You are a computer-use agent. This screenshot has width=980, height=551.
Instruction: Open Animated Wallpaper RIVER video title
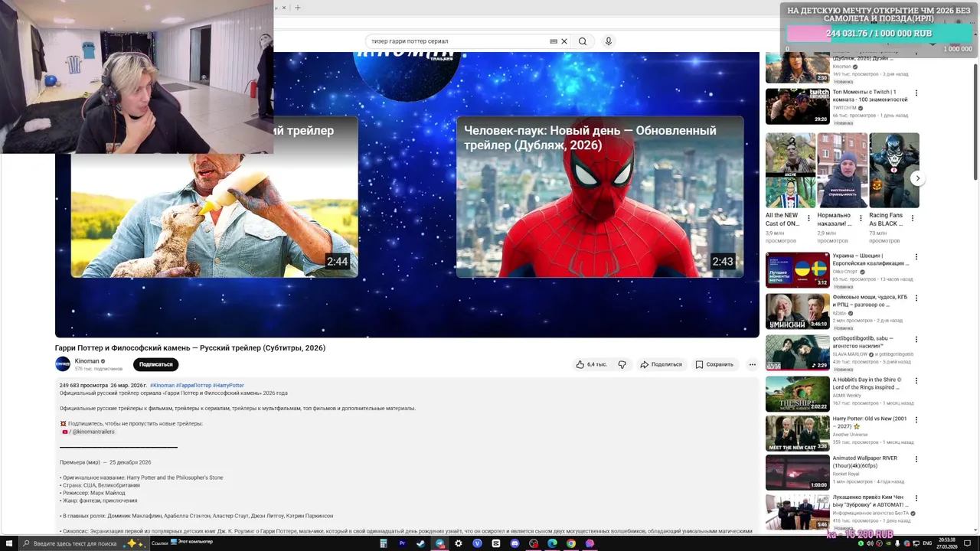pos(865,461)
